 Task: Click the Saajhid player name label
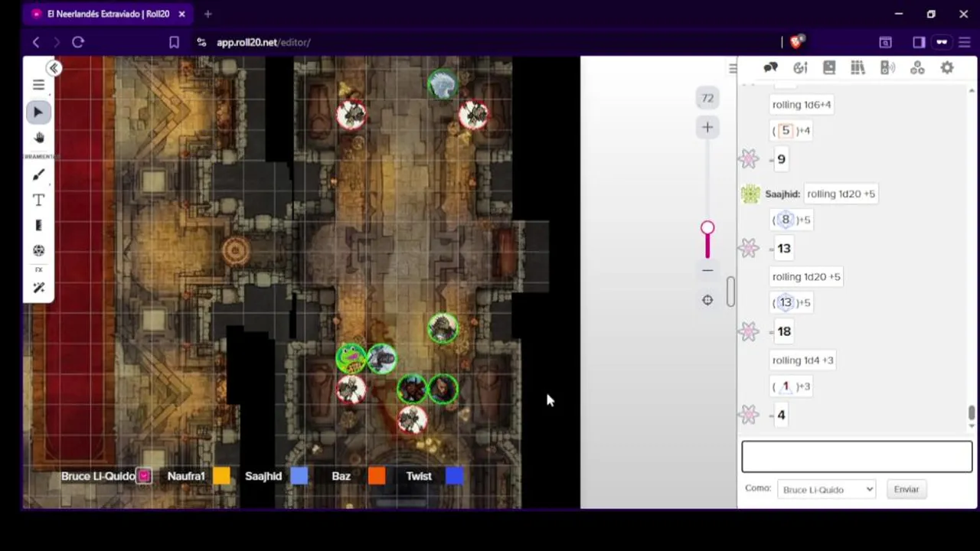coord(263,476)
